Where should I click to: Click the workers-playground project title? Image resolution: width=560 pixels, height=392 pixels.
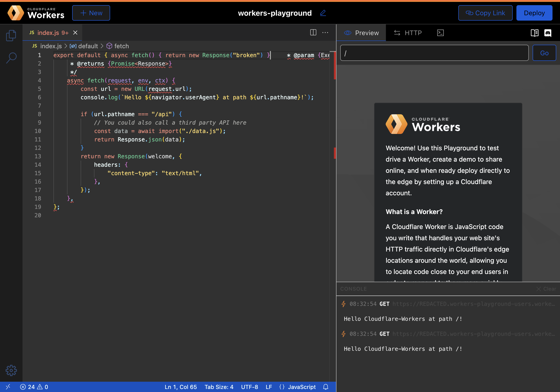point(275,13)
